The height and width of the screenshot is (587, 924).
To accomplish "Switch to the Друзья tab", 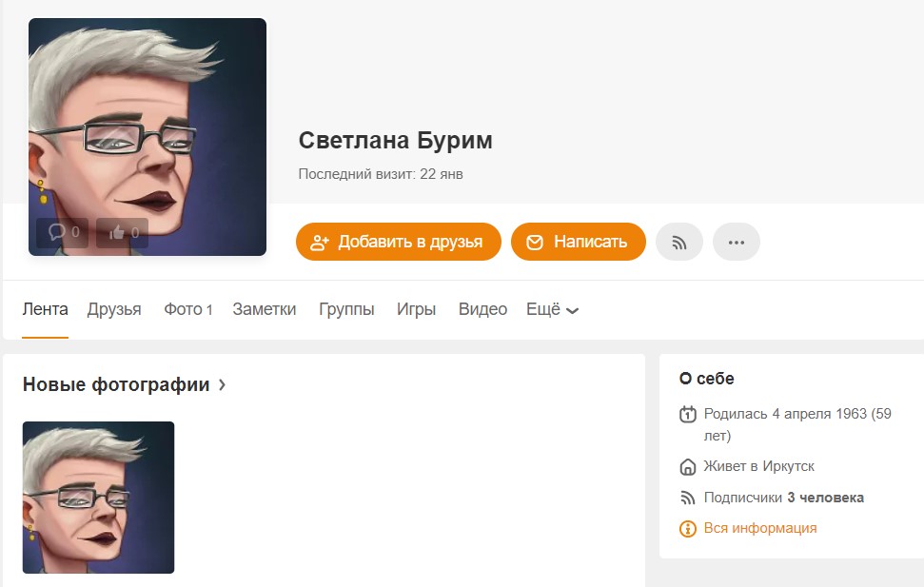I will point(114,309).
